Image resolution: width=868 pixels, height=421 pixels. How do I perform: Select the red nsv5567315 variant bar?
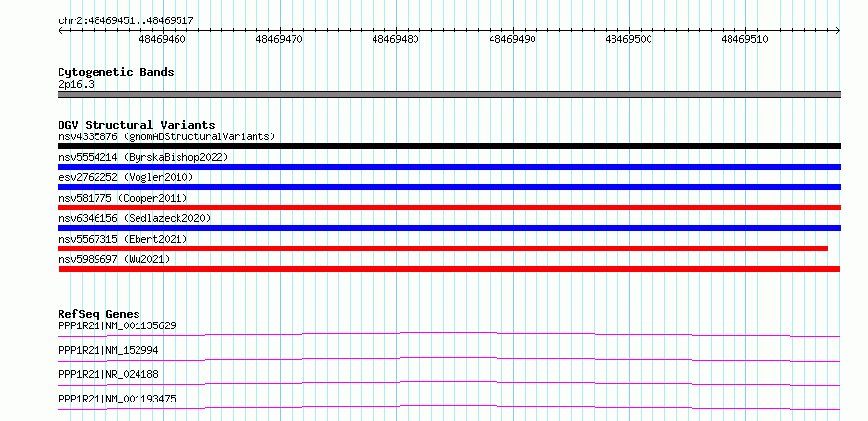tap(443, 249)
